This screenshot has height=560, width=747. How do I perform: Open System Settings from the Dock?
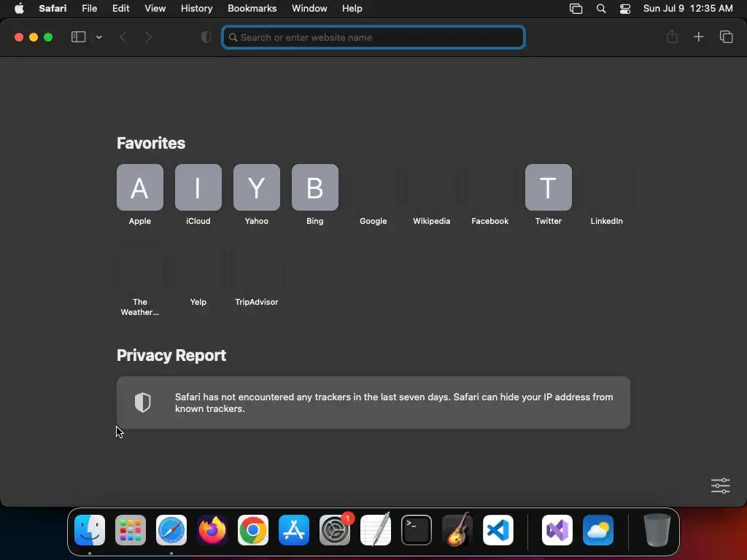click(x=335, y=530)
